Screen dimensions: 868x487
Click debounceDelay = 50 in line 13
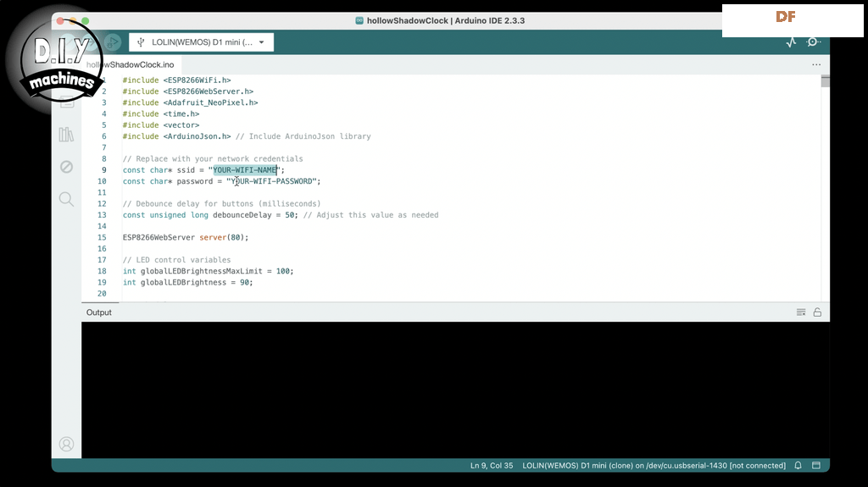pyautogui.click(x=253, y=215)
